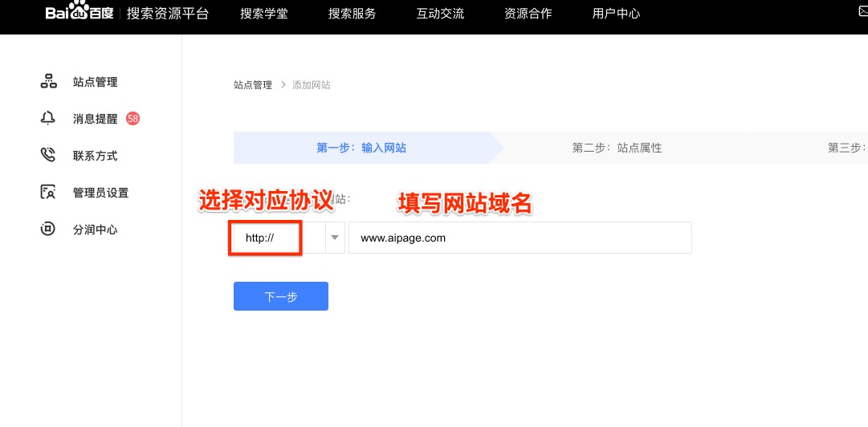The image size is (868, 427).
Task: Click the 站点管理 sitemap icon in sidebar
Action: pos(48,82)
